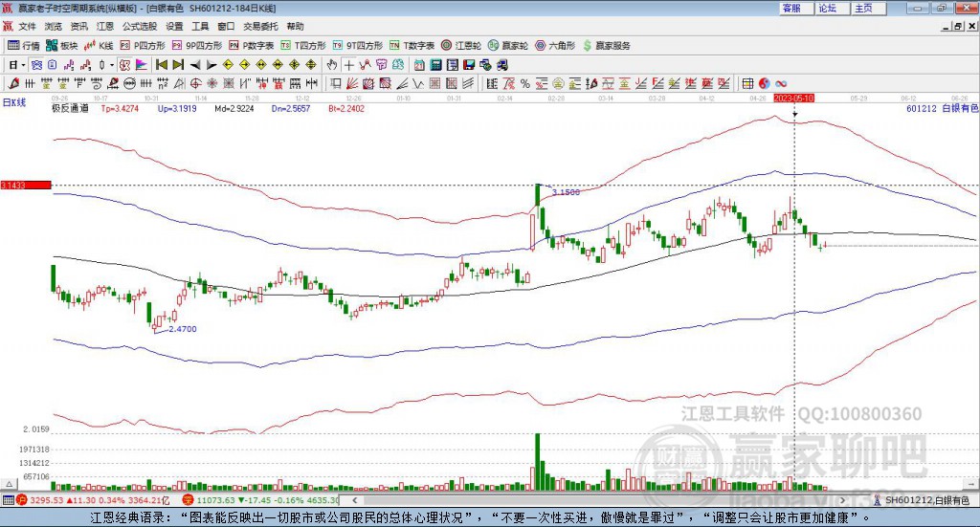The image size is (980, 527).
Task: Open the 帮助 menu
Action: 295,26
